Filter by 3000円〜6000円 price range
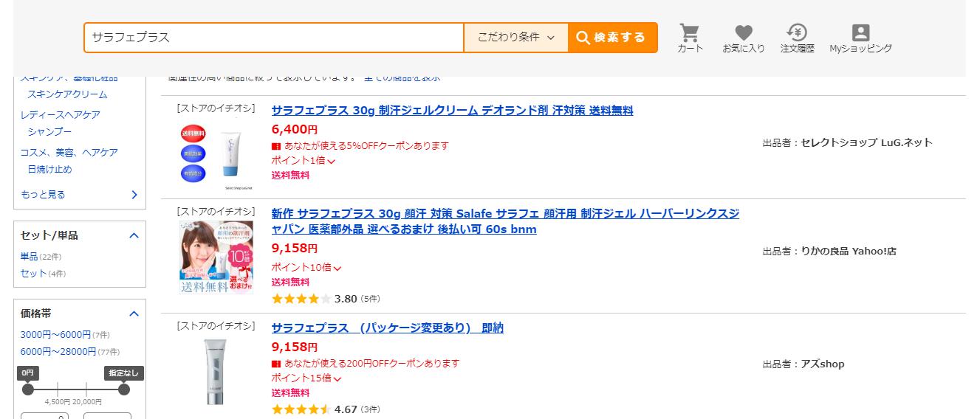Viewport: 980px width, 419px height. point(55,335)
